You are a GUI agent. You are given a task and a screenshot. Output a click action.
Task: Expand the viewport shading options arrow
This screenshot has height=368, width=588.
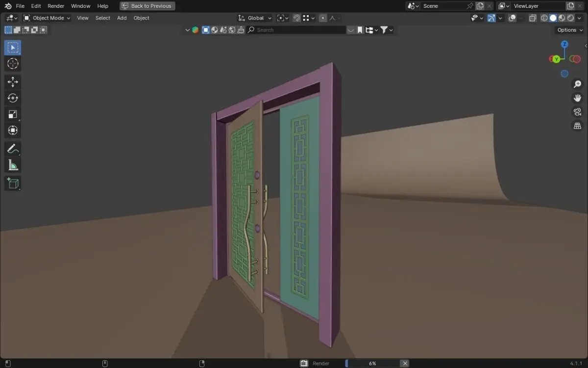coord(580,18)
